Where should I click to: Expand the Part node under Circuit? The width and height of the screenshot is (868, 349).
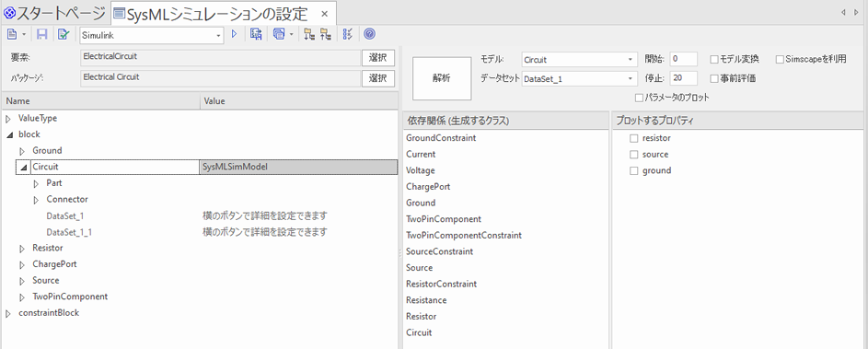click(x=37, y=183)
